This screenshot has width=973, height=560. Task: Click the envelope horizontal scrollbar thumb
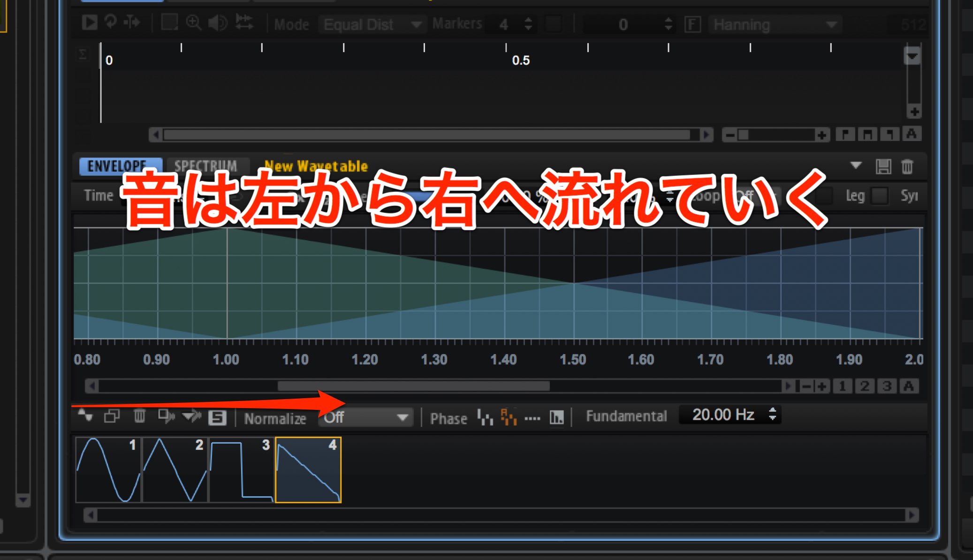[413, 386]
